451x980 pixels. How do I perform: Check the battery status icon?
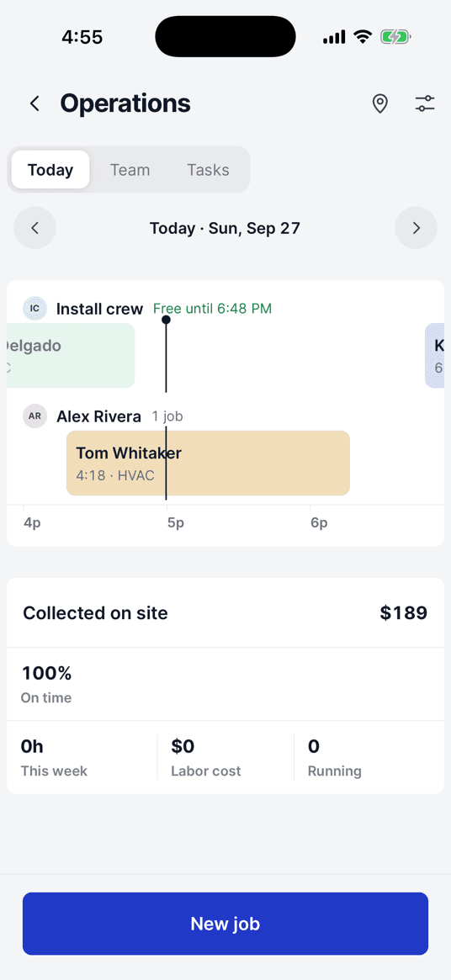click(x=395, y=38)
